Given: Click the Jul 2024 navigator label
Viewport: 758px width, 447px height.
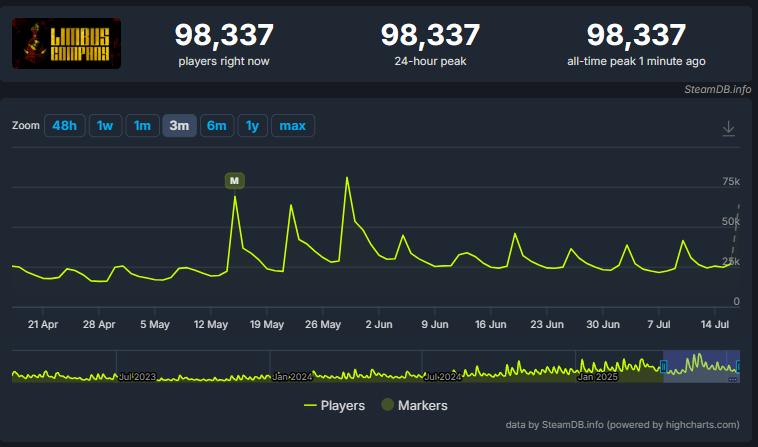Looking at the screenshot, I should 443,377.
